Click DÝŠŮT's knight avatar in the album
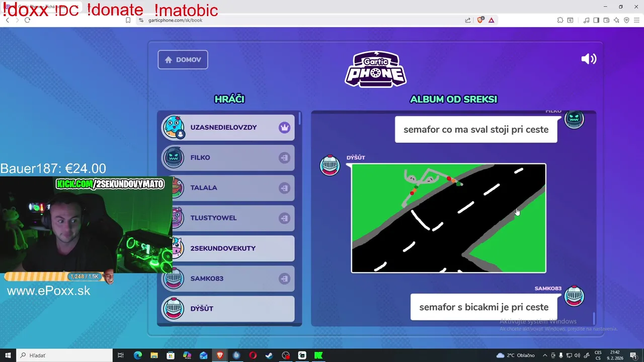 [x=330, y=165]
